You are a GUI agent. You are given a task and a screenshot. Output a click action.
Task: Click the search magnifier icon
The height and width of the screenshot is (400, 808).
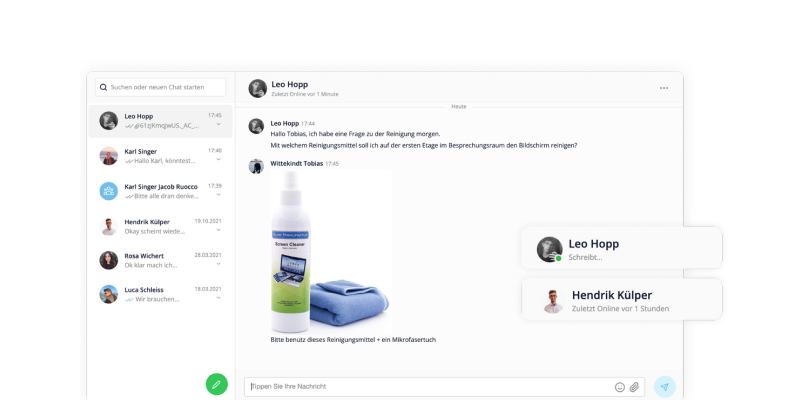[104, 87]
